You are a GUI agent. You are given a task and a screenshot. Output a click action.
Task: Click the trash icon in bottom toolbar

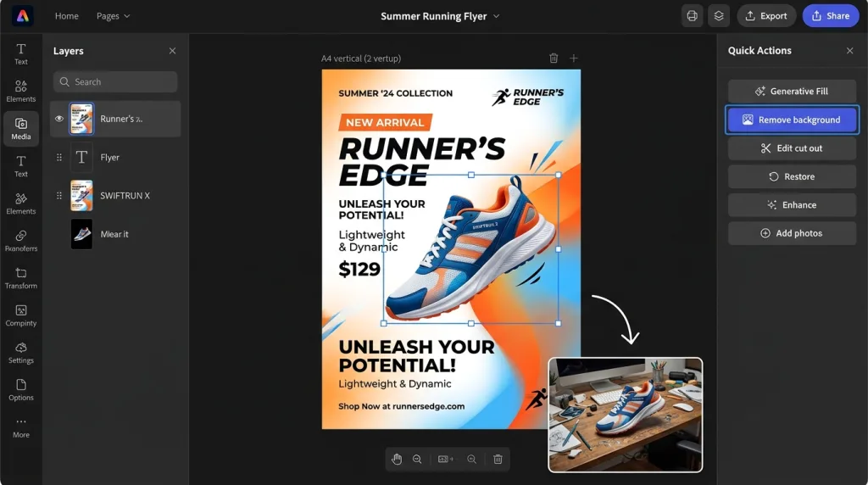[498, 459]
